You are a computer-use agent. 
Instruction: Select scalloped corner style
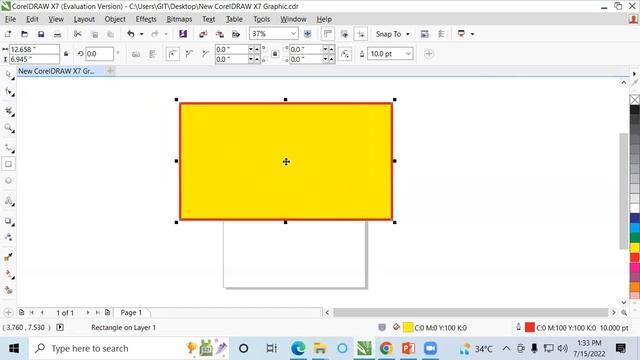click(x=189, y=54)
